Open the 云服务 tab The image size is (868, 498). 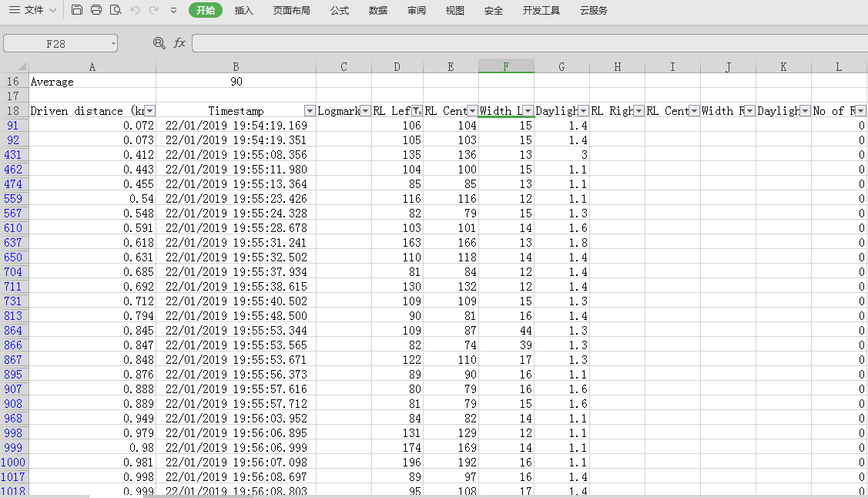(593, 10)
